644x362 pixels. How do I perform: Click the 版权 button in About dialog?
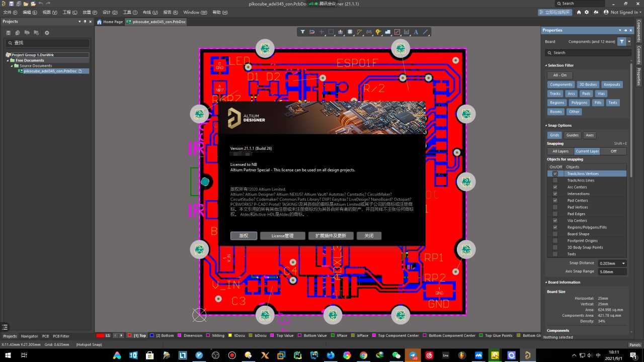tap(244, 235)
